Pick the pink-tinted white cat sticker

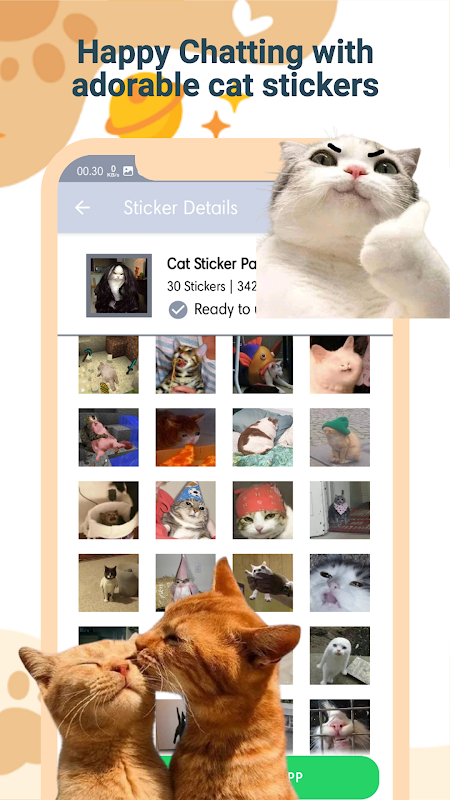point(340,365)
